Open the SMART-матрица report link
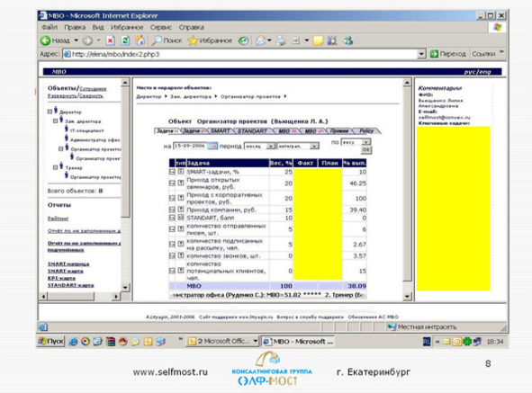 68,263
